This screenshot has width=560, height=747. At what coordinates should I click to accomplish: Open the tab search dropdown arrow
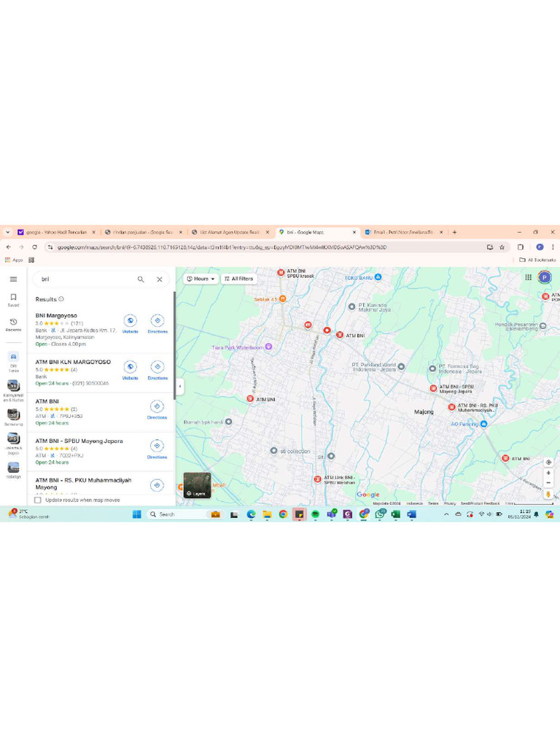[x=7, y=232]
